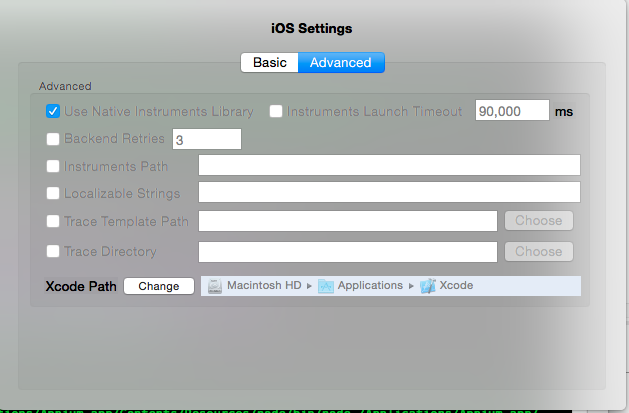This screenshot has width=629, height=413.
Task: Focus the Trace Template Path text field
Action: tap(347, 221)
